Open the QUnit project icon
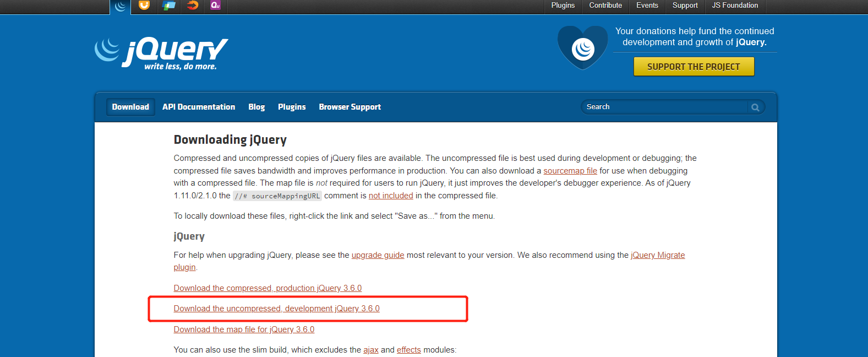This screenshot has width=868, height=357. tap(216, 6)
